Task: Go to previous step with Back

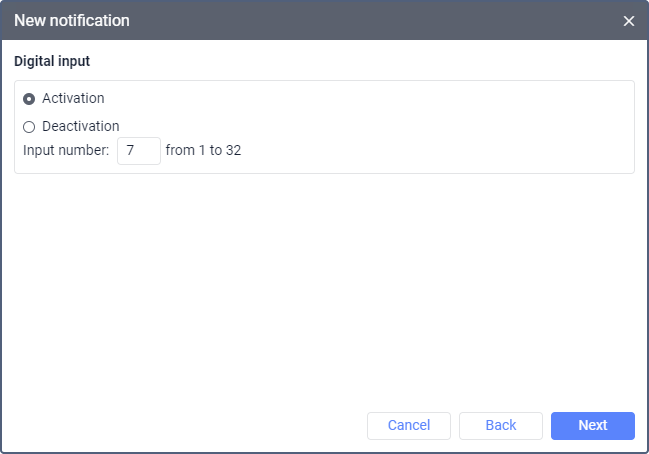Action: pos(500,426)
